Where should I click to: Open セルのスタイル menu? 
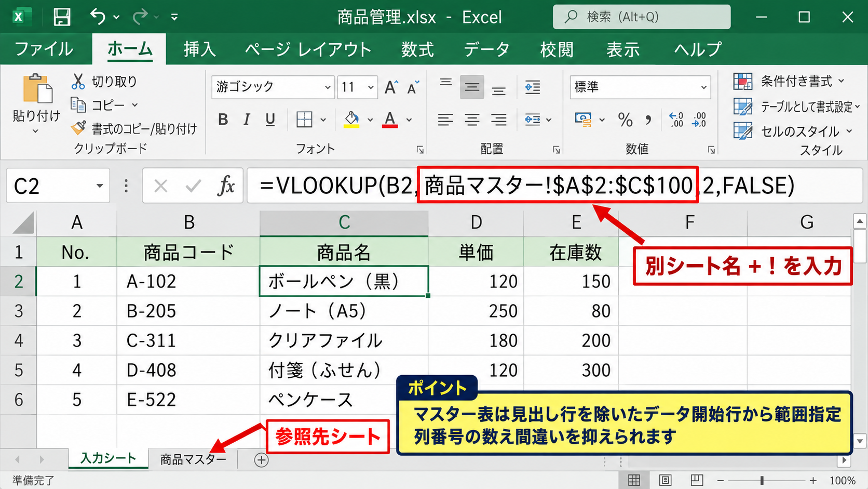(x=793, y=131)
